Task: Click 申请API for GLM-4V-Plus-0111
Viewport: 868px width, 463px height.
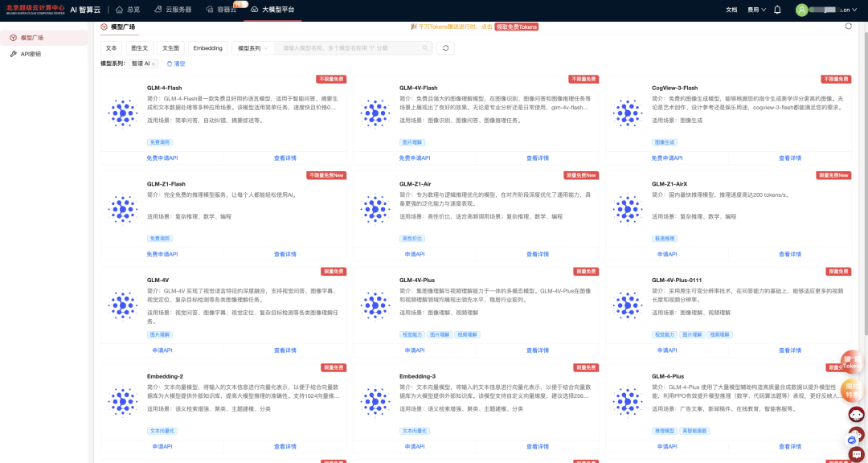Action: click(667, 350)
